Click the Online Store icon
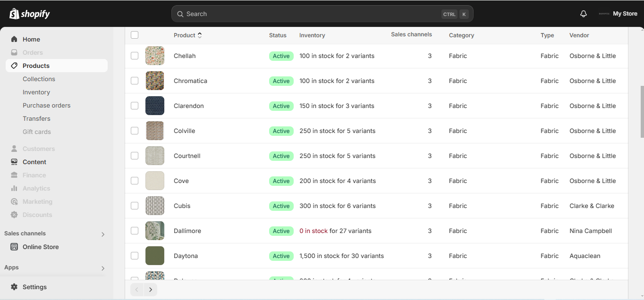Image resolution: width=644 pixels, height=300 pixels. tap(14, 247)
